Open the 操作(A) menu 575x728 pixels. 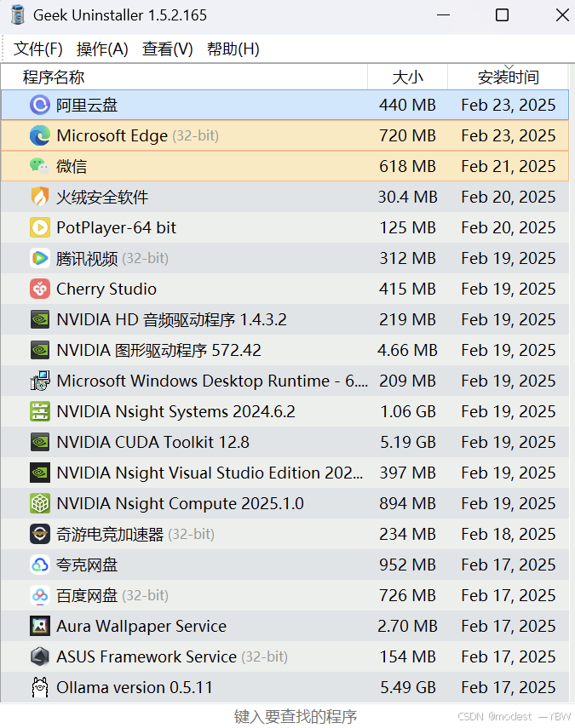102,49
